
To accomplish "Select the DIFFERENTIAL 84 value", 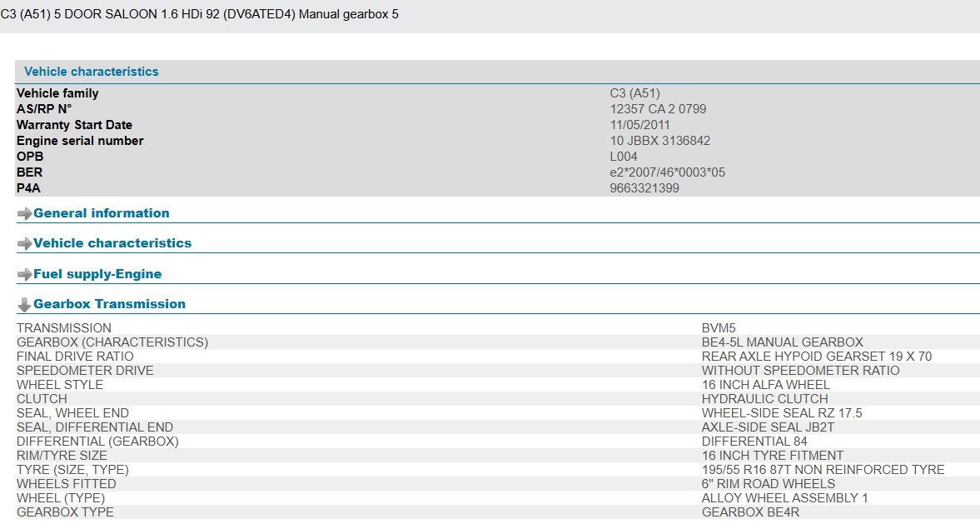I will tap(754, 442).
